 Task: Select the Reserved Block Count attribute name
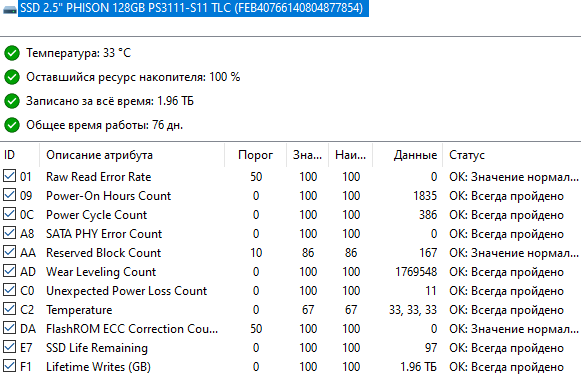103,253
